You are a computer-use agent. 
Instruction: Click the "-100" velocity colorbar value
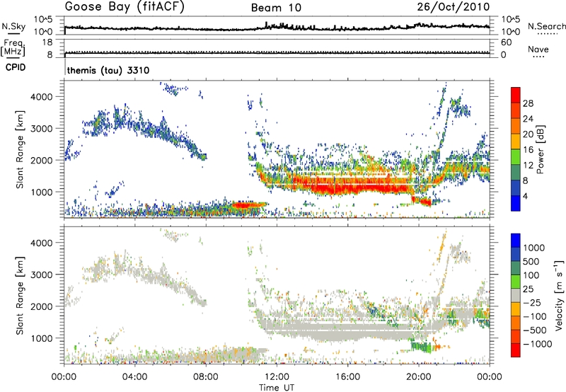click(535, 316)
